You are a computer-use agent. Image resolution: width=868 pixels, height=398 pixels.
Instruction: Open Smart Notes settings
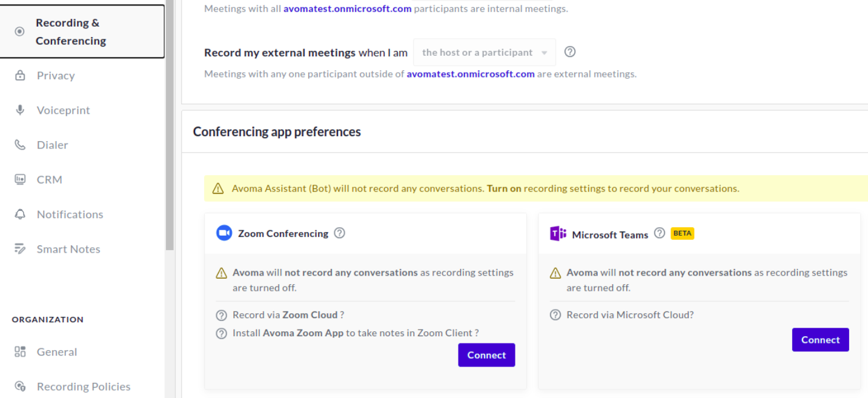[68, 249]
